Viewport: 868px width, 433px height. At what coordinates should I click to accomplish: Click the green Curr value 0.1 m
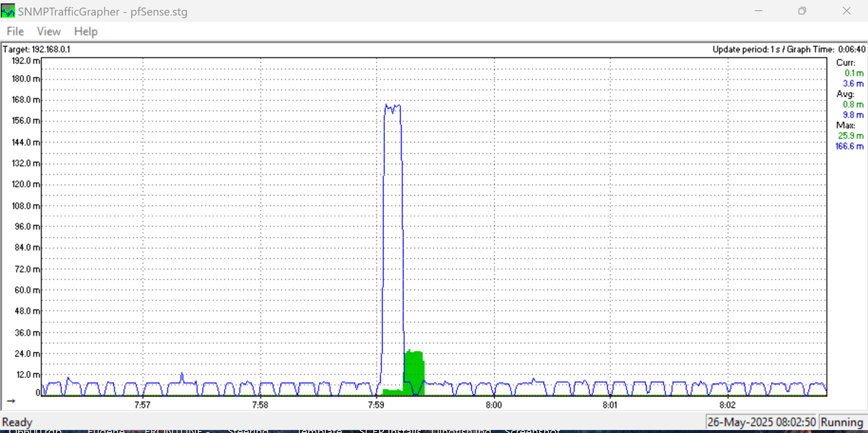click(x=854, y=73)
